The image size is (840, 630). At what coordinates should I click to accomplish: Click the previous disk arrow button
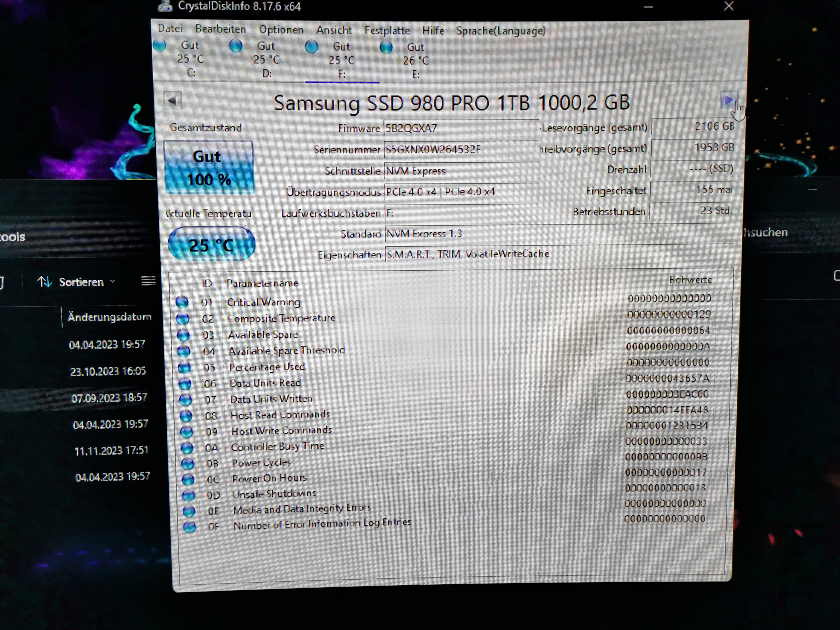pos(172,101)
